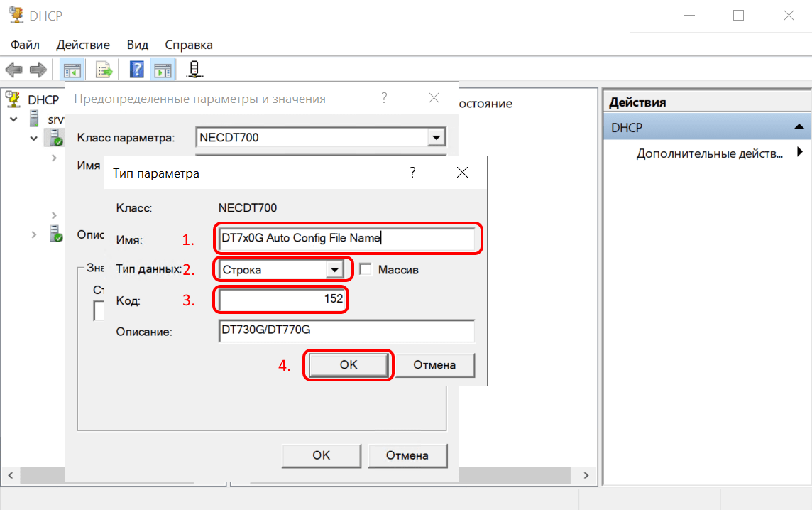Open the Класс параметра NECDT700 dropdown
Screen dimensions: 812x510
click(436, 138)
